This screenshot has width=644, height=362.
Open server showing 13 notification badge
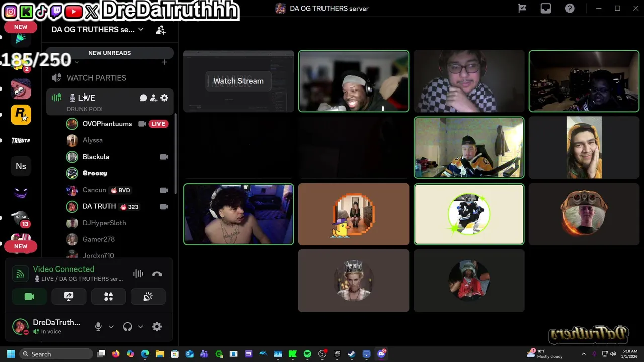click(21, 218)
